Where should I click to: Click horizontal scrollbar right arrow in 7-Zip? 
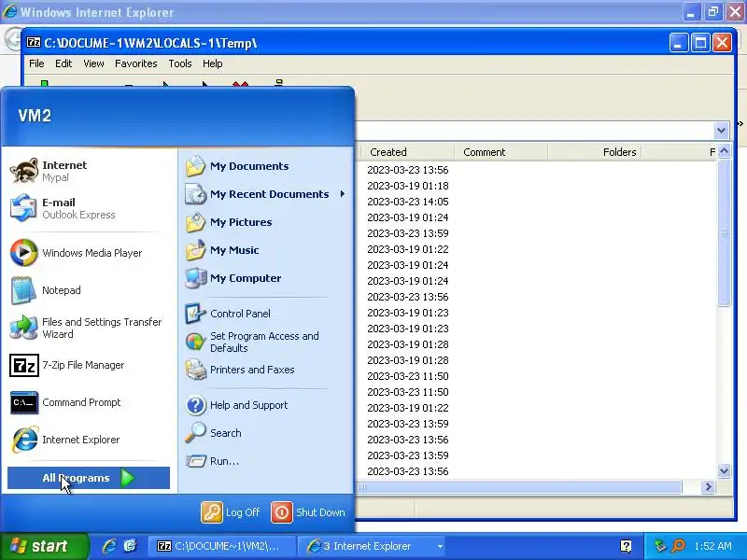[x=708, y=486]
